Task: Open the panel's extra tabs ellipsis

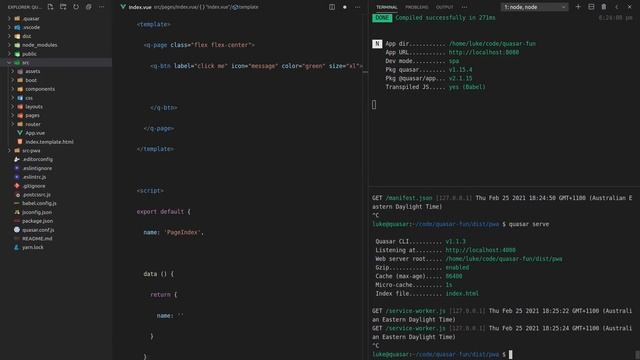Action: tap(464, 7)
